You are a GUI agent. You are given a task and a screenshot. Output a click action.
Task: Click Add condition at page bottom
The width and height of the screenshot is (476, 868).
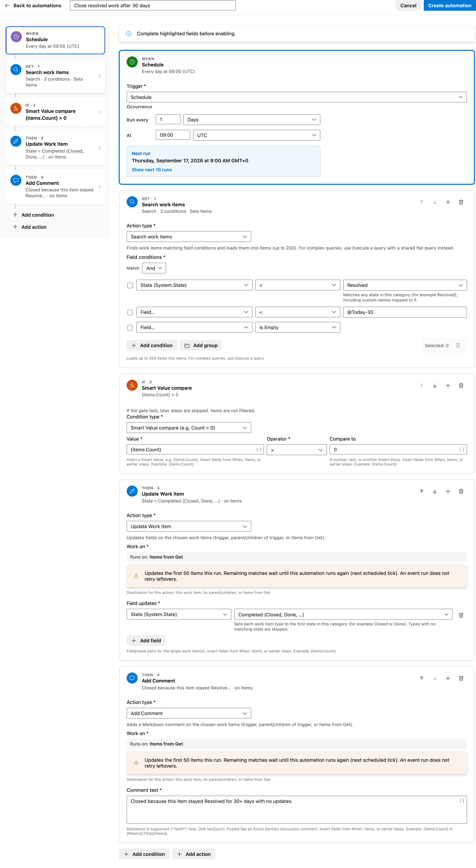point(145,854)
